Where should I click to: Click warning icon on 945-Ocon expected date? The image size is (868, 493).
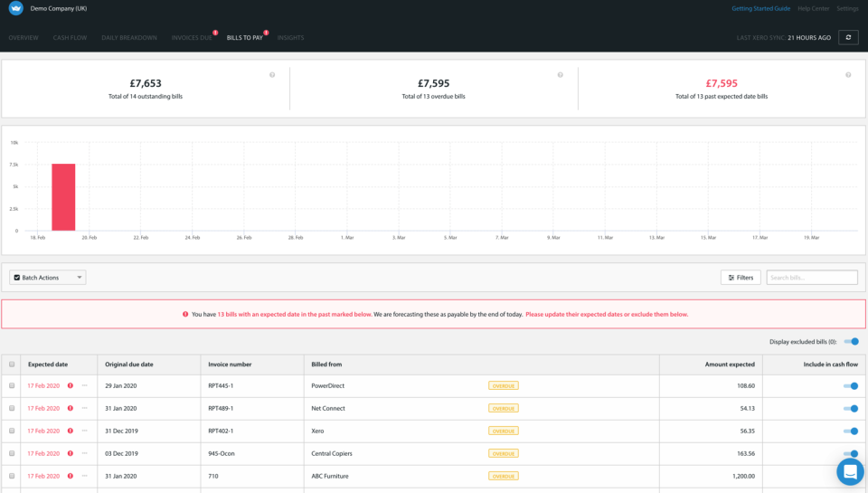coord(71,453)
